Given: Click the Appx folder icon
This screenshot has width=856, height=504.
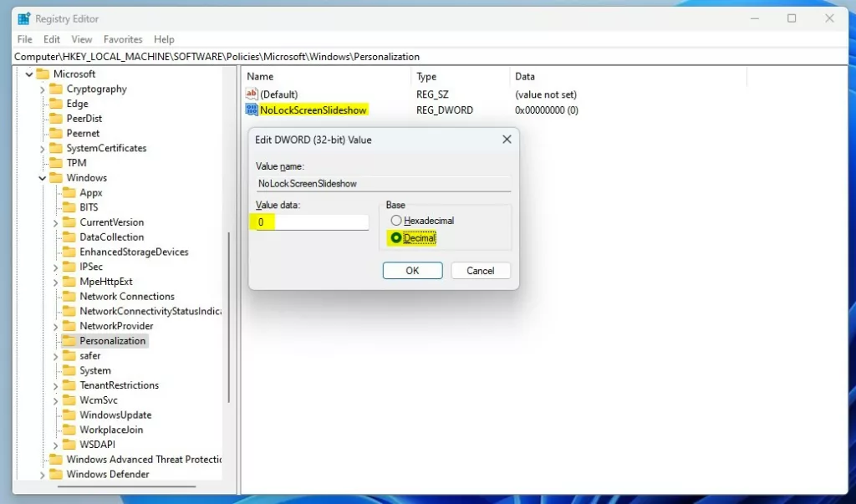Looking at the screenshot, I should pyautogui.click(x=69, y=192).
